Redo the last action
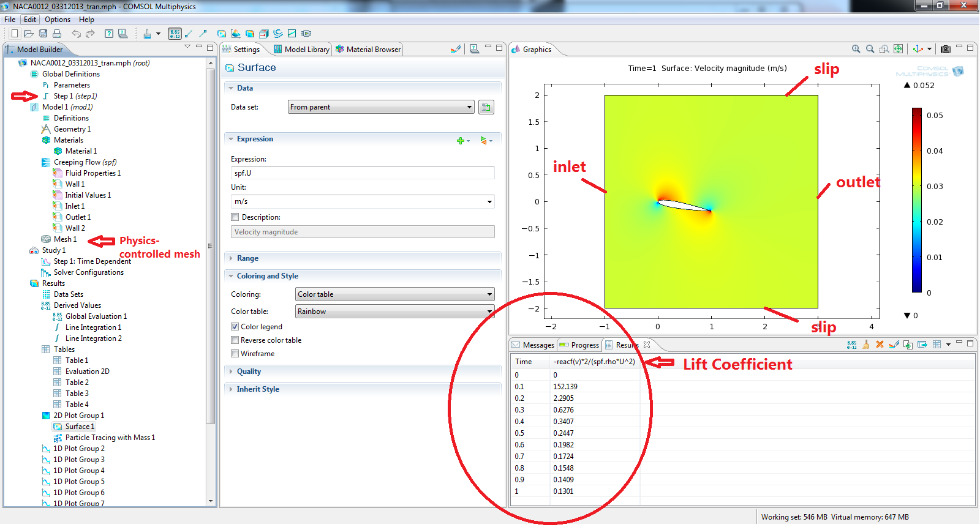980x530 pixels. (90, 34)
